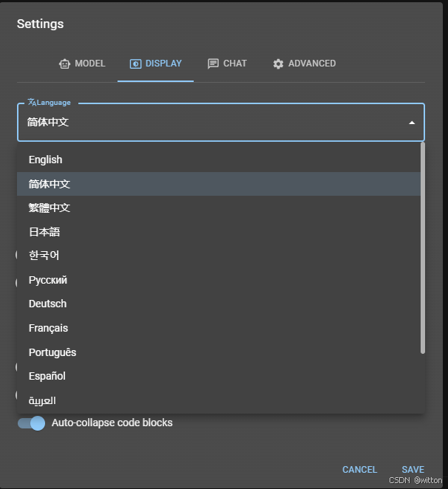
Task: Click Save to apply settings
Action: 413,470
